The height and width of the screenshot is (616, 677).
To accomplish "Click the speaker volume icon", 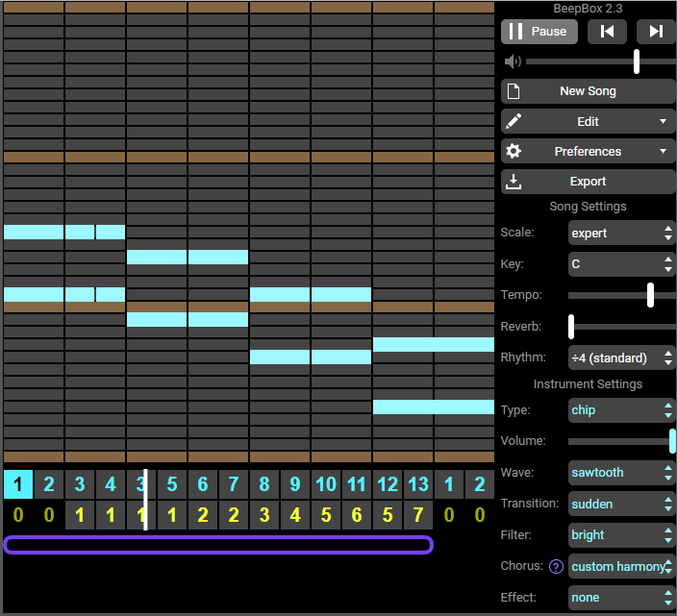I will [x=513, y=62].
